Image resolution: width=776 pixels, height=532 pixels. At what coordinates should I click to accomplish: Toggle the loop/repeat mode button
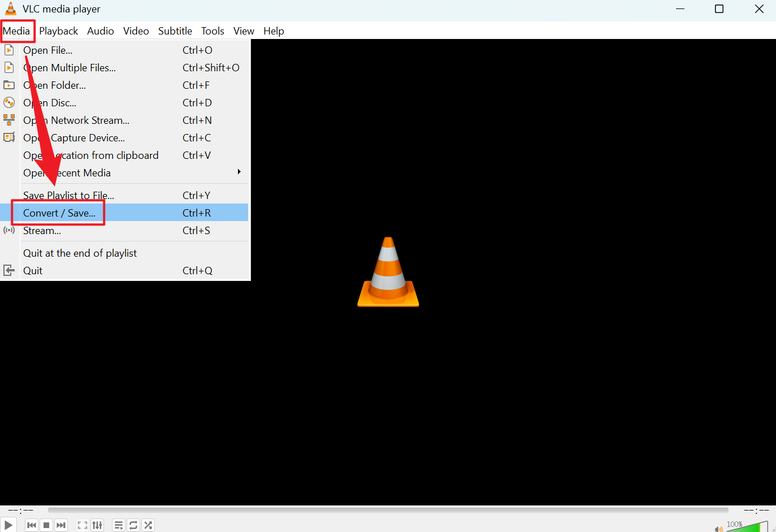tap(133, 525)
